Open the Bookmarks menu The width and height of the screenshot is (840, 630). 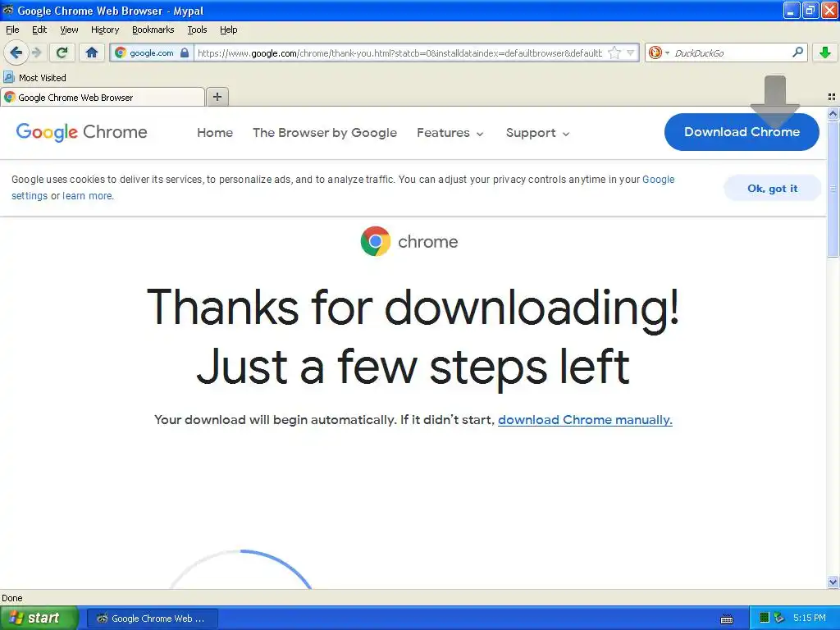point(153,30)
